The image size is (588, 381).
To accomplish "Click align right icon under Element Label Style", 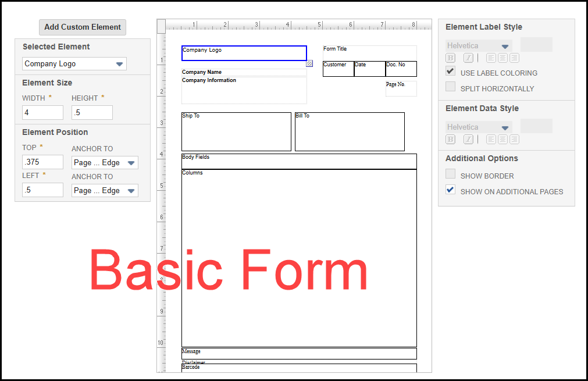I will point(514,58).
